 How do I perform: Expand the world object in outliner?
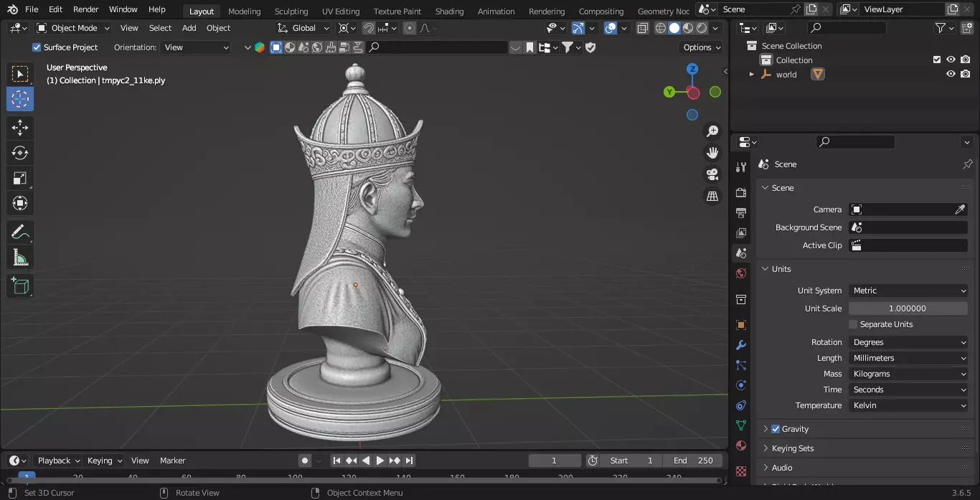coord(752,74)
